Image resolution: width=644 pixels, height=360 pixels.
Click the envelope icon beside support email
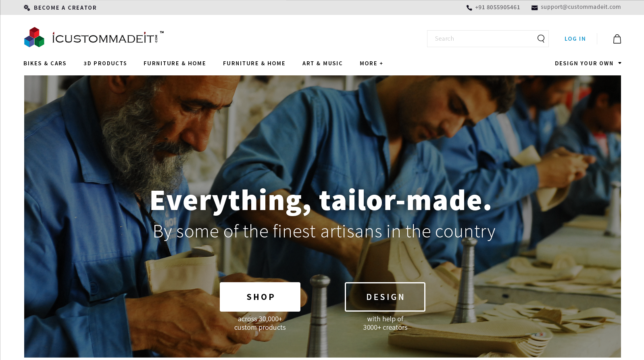[534, 8]
